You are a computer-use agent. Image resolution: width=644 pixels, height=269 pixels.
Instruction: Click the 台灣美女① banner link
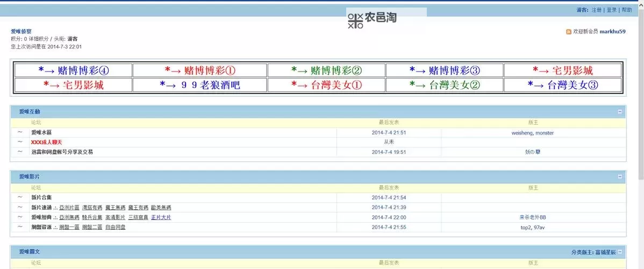coord(326,85)
